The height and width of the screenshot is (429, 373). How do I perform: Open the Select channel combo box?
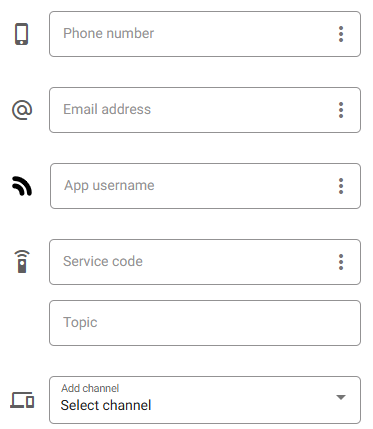pos(205,400)
